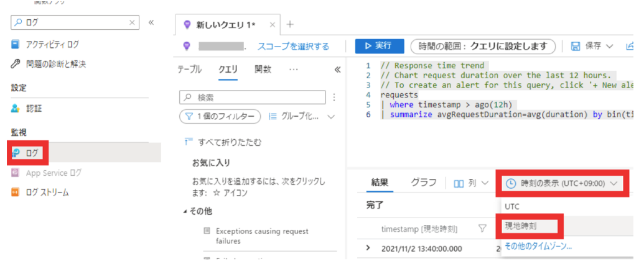Open その他のタイムゾーン link
The image size is (644, 264).
pyautogui.click(x=538, y=246)
